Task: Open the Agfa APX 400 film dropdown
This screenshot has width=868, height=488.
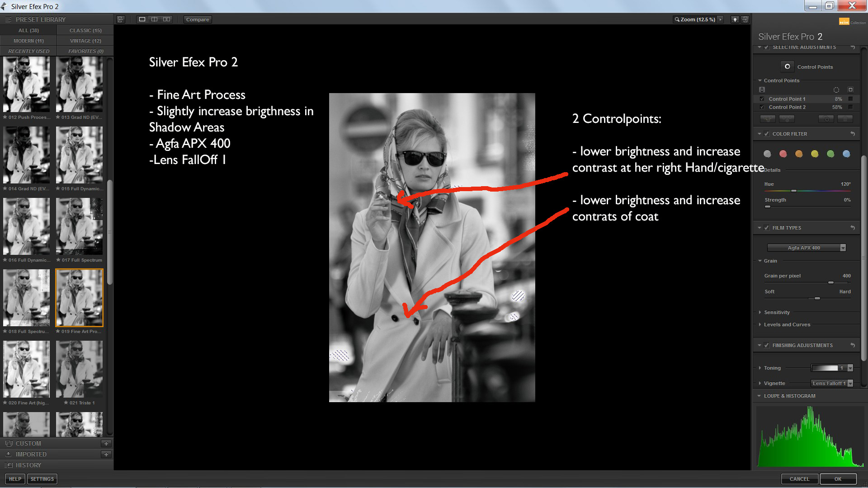Action: click(843, 248)
